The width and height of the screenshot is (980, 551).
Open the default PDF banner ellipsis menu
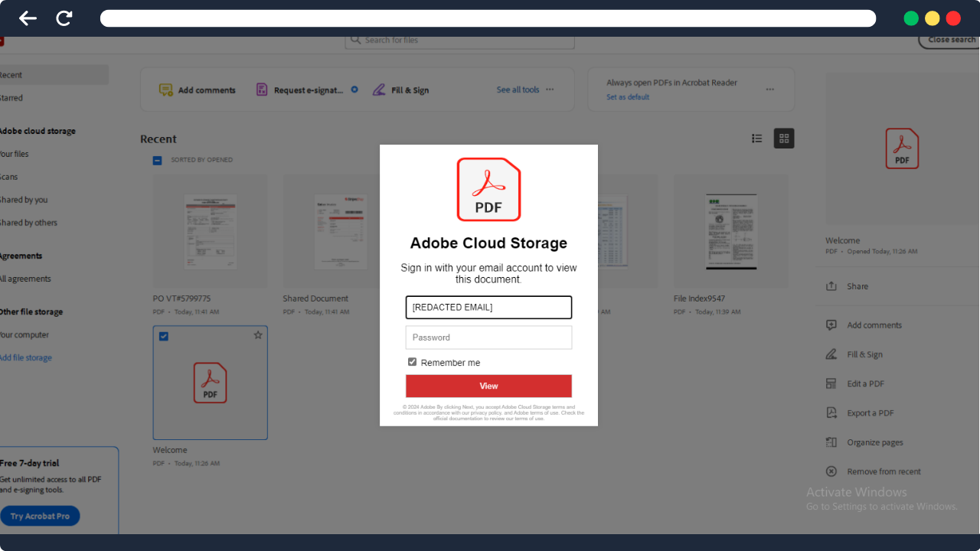[770, 90]
